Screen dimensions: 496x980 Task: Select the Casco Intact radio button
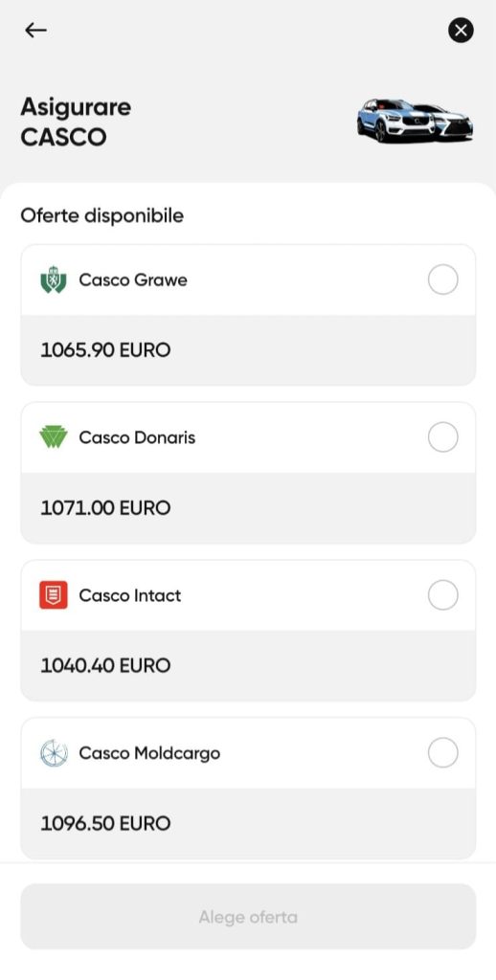442,595
